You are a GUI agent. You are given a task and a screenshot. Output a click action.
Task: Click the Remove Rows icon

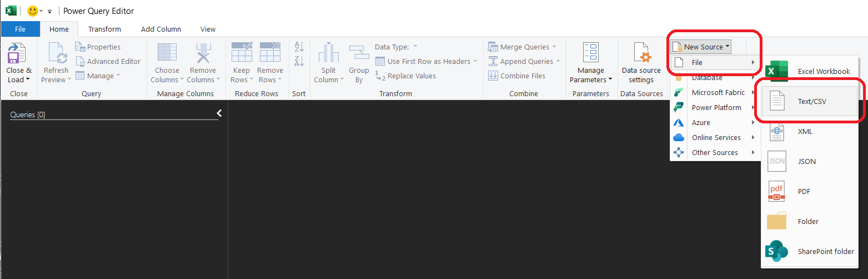pyautogui.click(x=270, y=52)
